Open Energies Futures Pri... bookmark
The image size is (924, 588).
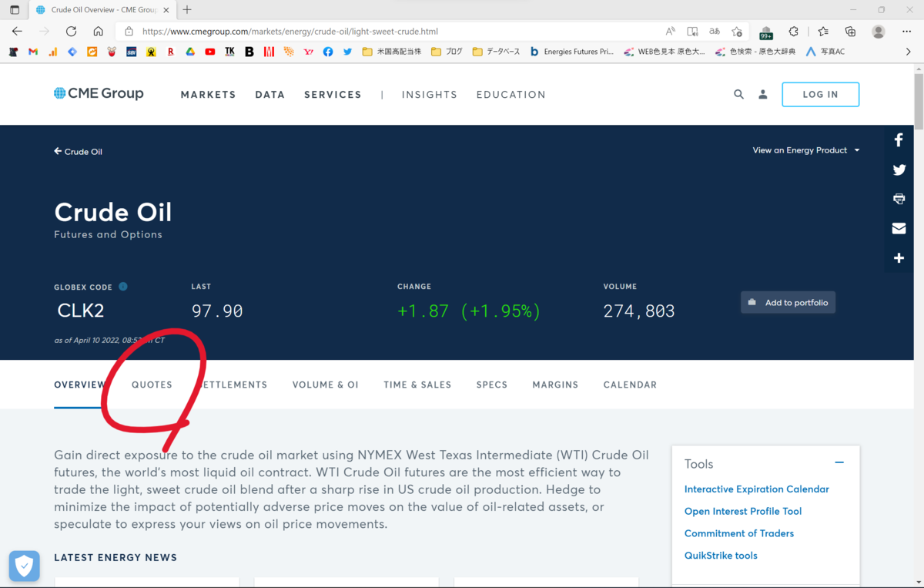[x=571, y=52]
